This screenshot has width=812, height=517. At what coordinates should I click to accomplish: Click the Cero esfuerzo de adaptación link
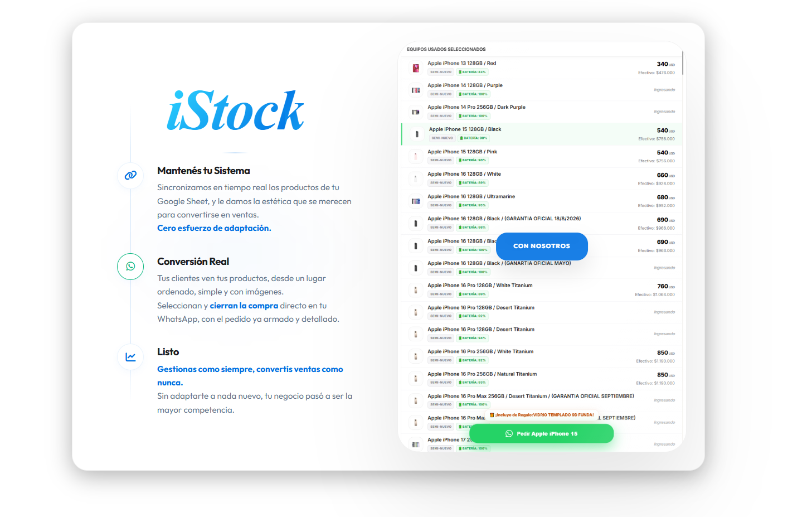pos(214,228)
